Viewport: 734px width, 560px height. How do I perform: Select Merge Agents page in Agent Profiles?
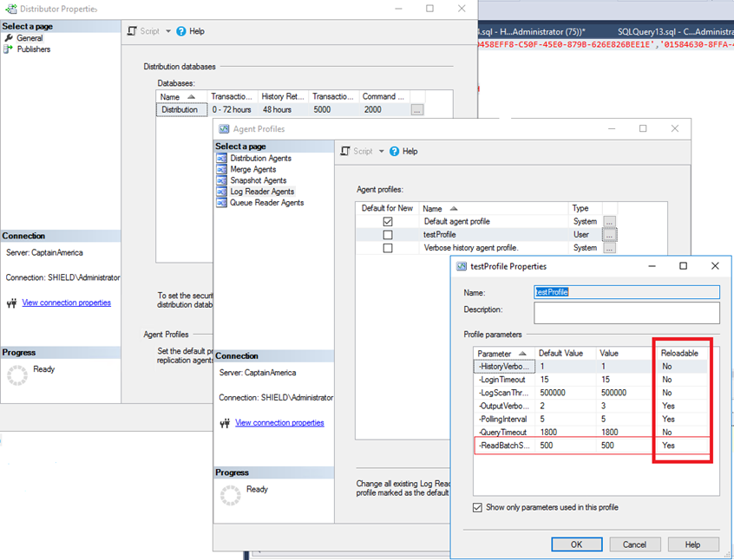pyautogui.click(x=253, y=169)
